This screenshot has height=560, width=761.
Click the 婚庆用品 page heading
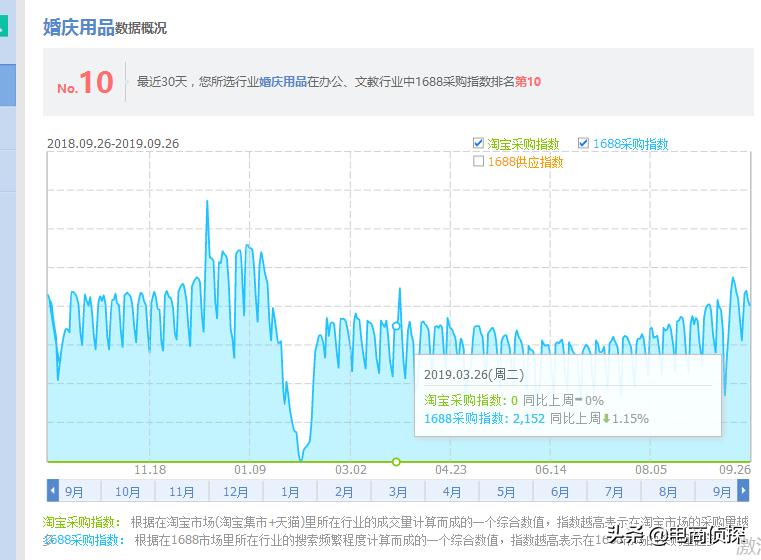(78, 28)
